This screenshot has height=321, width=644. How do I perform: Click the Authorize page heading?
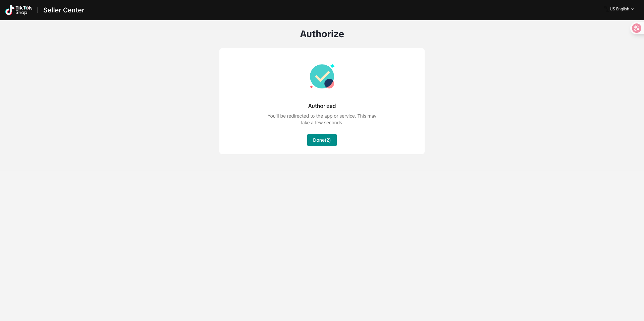click(x=322, y=34)
